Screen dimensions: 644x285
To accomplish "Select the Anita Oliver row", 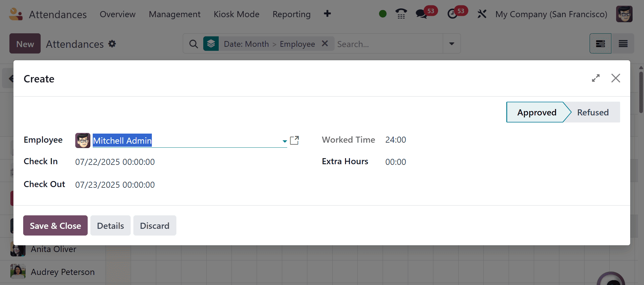I will [53, 249].
